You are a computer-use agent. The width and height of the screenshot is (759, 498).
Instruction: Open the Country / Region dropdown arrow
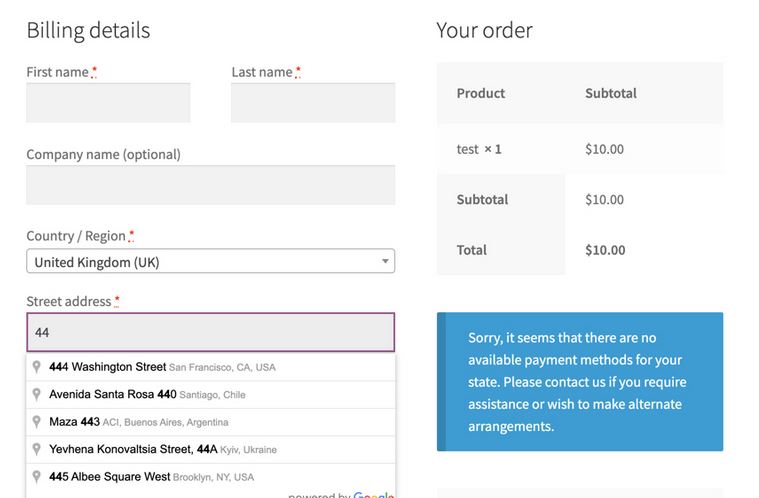[385, 261]
